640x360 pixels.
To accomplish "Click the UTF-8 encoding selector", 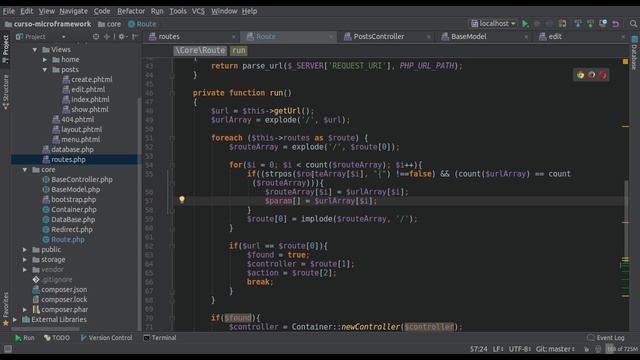I will [519, 349].
